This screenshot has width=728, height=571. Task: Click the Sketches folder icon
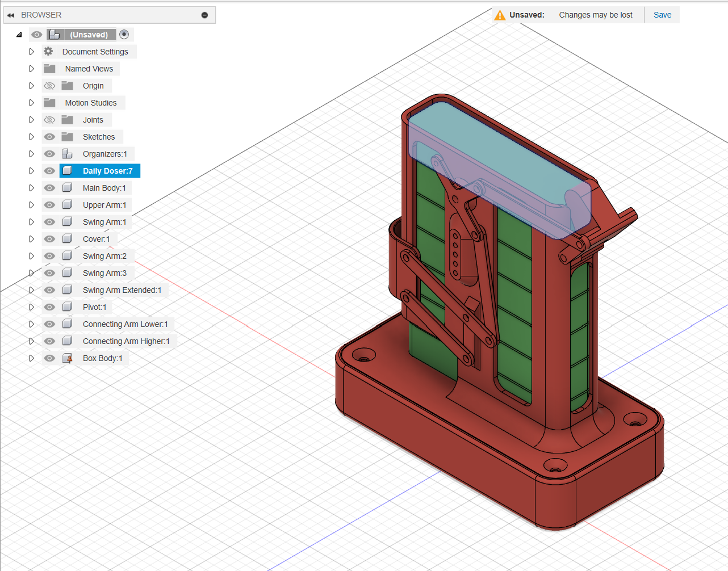pos(68,137)
